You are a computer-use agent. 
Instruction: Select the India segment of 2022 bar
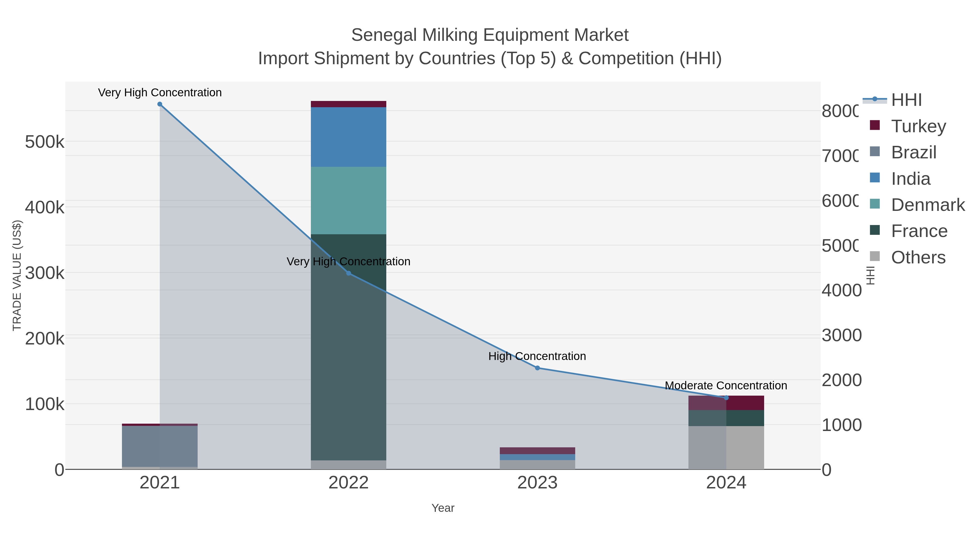[348, 137]
